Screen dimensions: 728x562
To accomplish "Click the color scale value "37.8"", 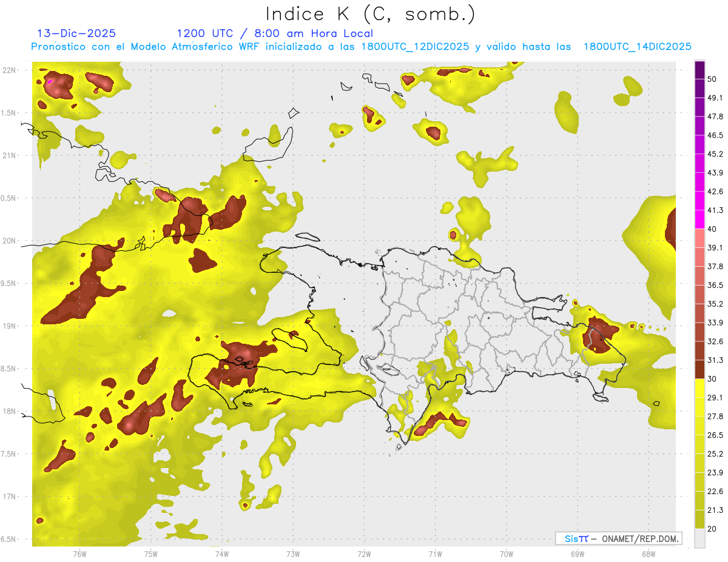I will tap(715, 266).
